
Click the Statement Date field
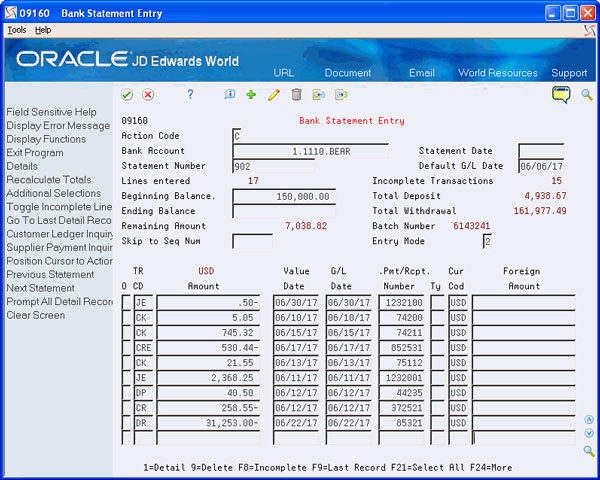click(541, 151)
